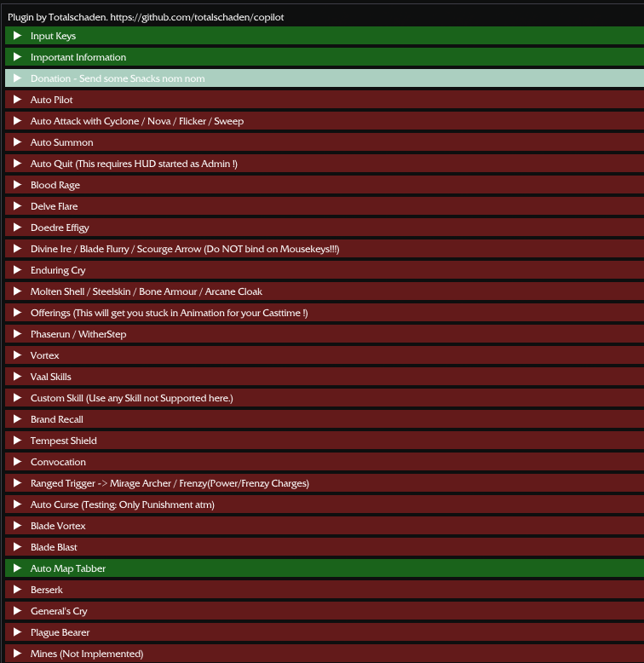This screenshot has width=644, height=663.
Task: Click 'Auto Curse (Testing: Only Punishment' text
Action: [x=113, y=504]
